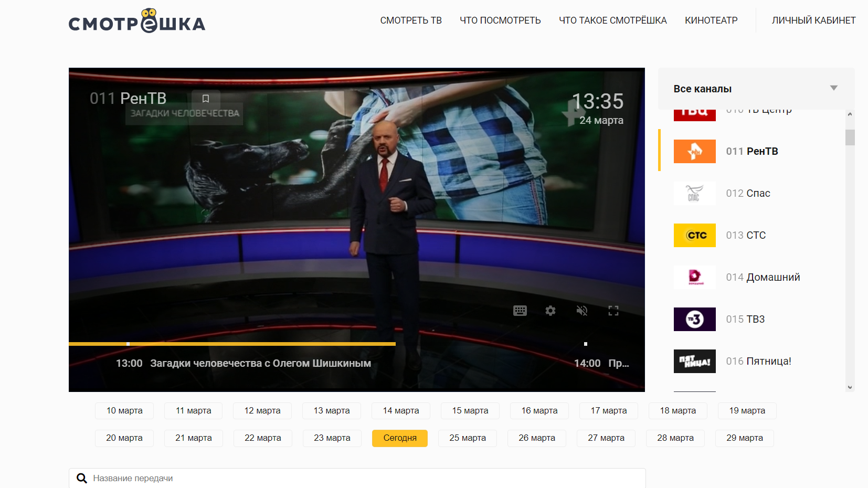Open the Кинотеатр section
Image resolution: width=868 pixels, height=488 pixels.
[x=711, y=20]
